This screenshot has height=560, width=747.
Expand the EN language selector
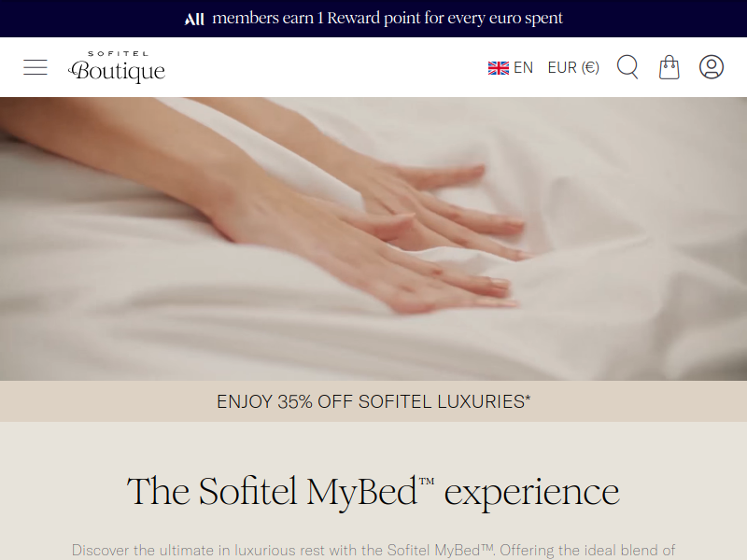(x=510, y=67)
